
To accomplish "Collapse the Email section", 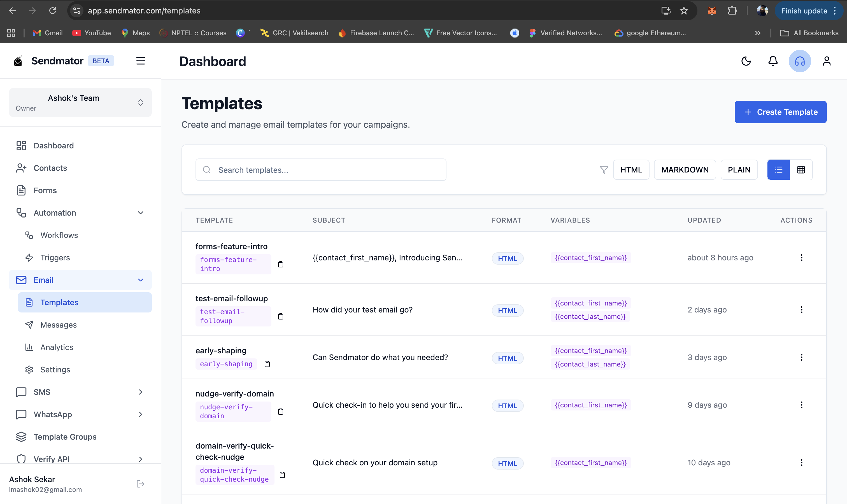I will click(140, 280).
